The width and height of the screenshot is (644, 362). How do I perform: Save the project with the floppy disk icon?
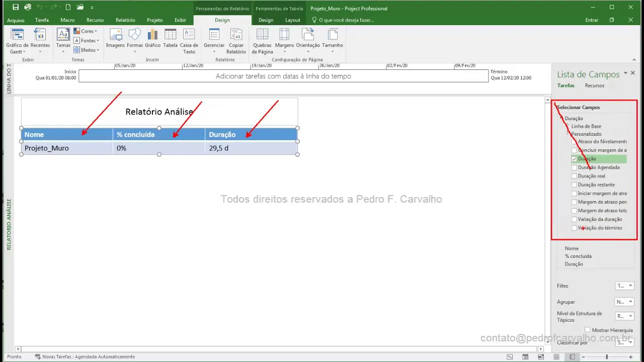(x=16, y=8)
